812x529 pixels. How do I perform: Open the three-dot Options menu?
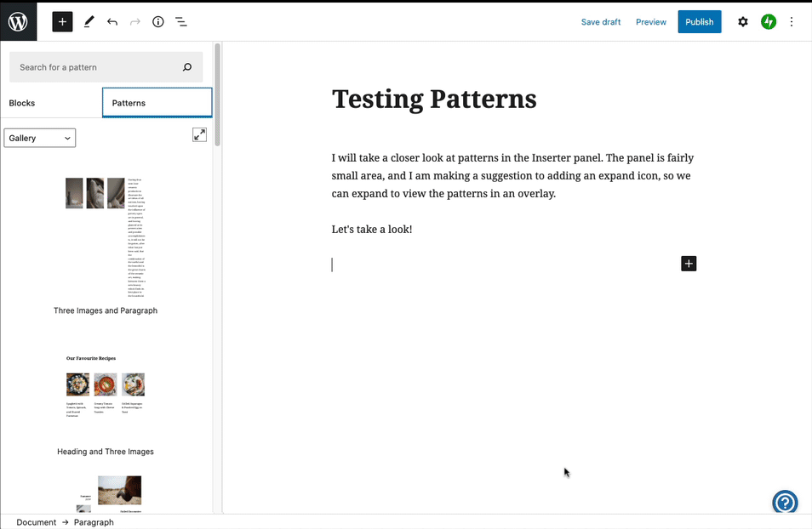click(x=793, y=22)
